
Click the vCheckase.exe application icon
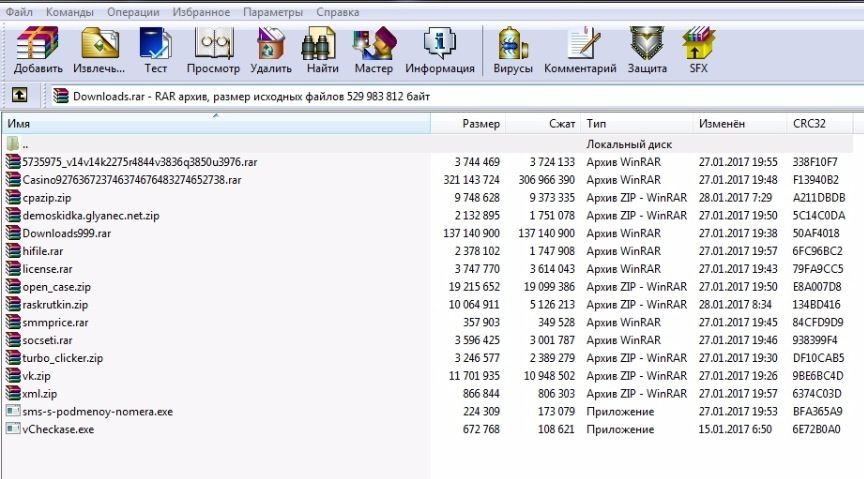click(x=13, y=429)
